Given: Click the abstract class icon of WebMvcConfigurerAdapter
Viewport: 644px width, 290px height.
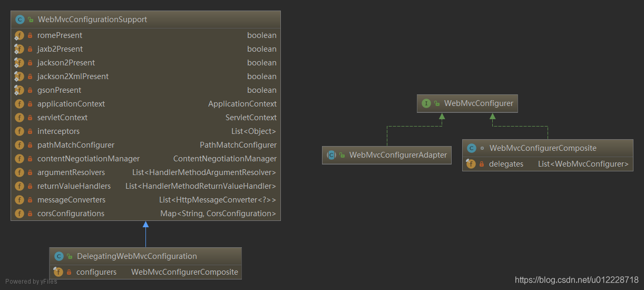Looking at the screenshot, I should coord(331,155).
